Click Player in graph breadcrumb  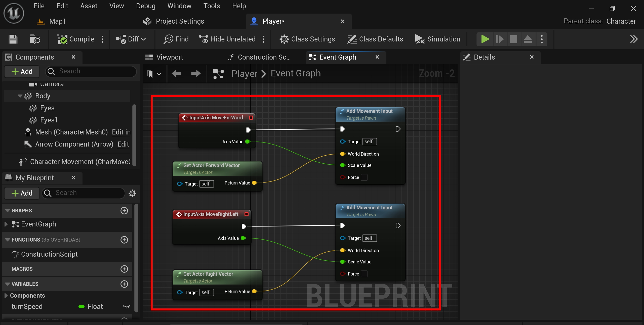tap(244, 74)
